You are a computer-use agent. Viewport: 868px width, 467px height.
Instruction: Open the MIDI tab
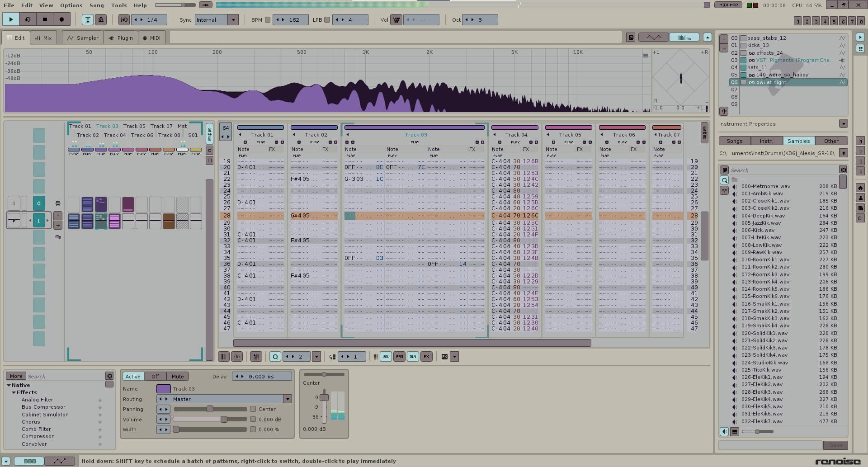pos(152,38)
